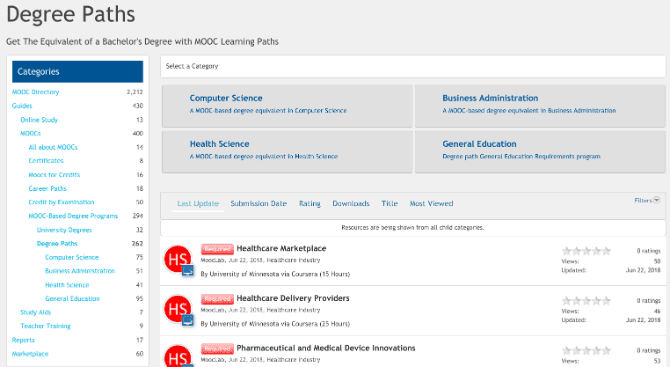The width and height of the screenshot is (670, 367).
Task: Open Teacher Training category
Action: pyautogui.click(x=45, y=326)
